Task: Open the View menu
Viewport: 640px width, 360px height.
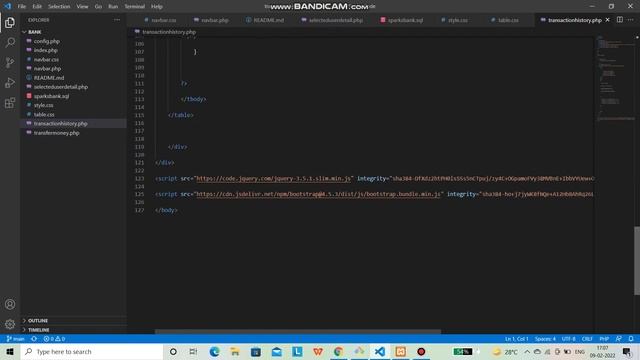Action: pos(82,7)
